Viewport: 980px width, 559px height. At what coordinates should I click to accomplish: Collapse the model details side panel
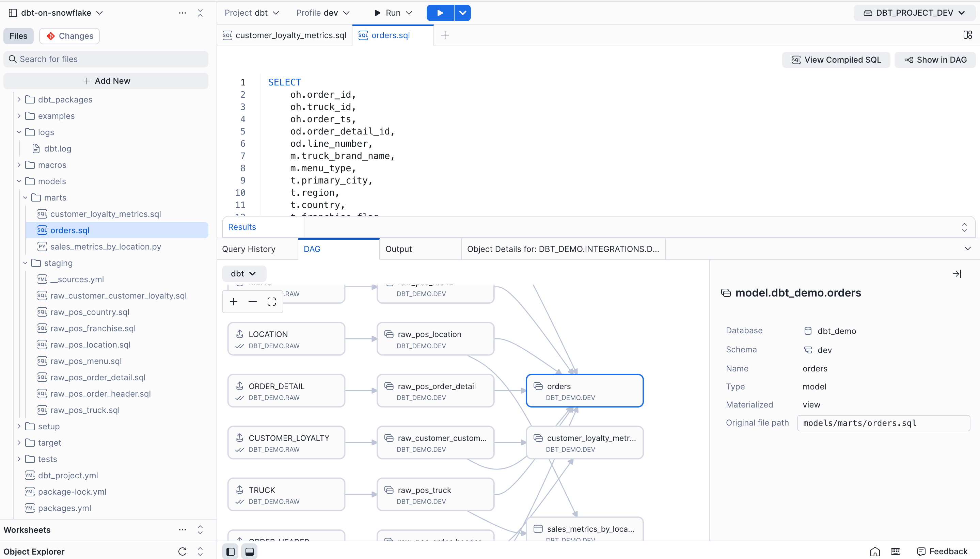pyautogui.click(x=957, y=274)
